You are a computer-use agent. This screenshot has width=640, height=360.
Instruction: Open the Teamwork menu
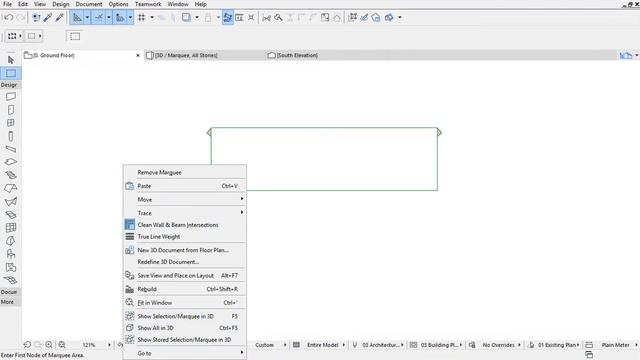pyautogui.click(x=148, y=4)
